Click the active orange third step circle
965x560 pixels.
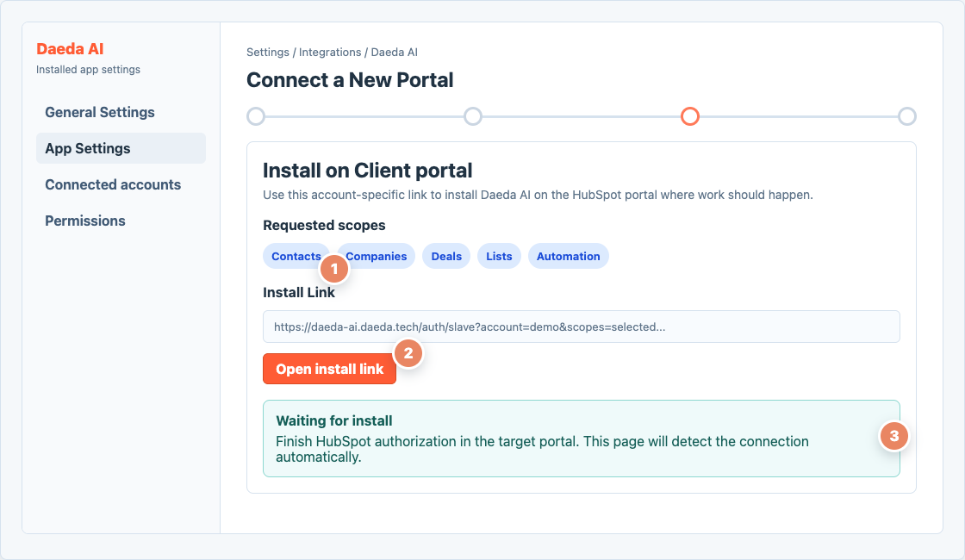pos(690,116)
